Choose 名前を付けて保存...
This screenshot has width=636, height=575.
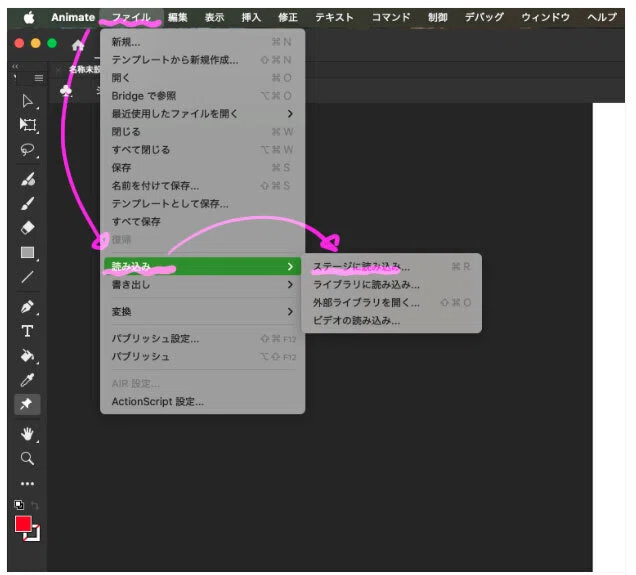coord(202,186)
